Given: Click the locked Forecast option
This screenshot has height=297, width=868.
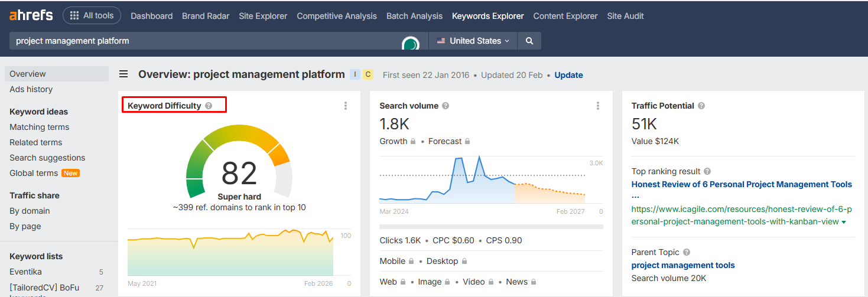Looking at the screenshot, I should pyautogui.click(x=449, y=141).
